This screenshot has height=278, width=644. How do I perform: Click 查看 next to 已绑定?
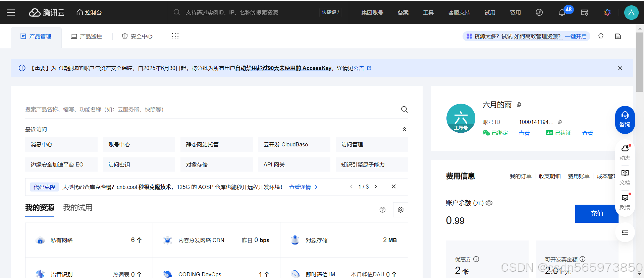pyautogui.click(x=524, y=133)
